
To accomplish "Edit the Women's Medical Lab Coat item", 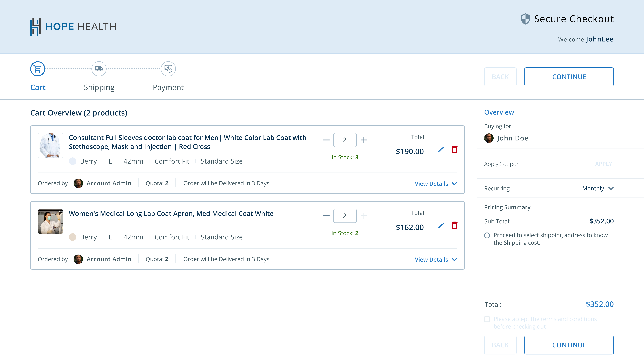I will 441,226.
